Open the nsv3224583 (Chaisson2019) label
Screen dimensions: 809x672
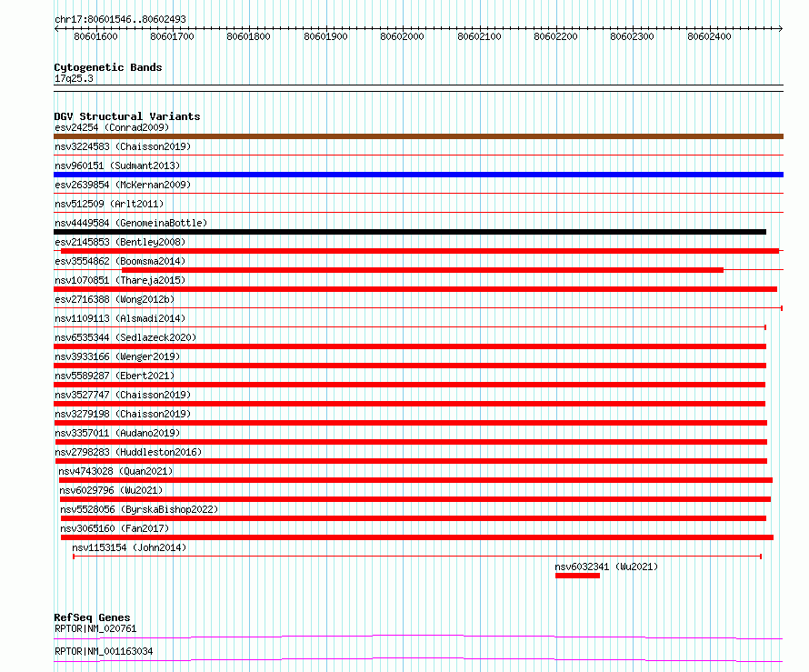pos(123,146)
